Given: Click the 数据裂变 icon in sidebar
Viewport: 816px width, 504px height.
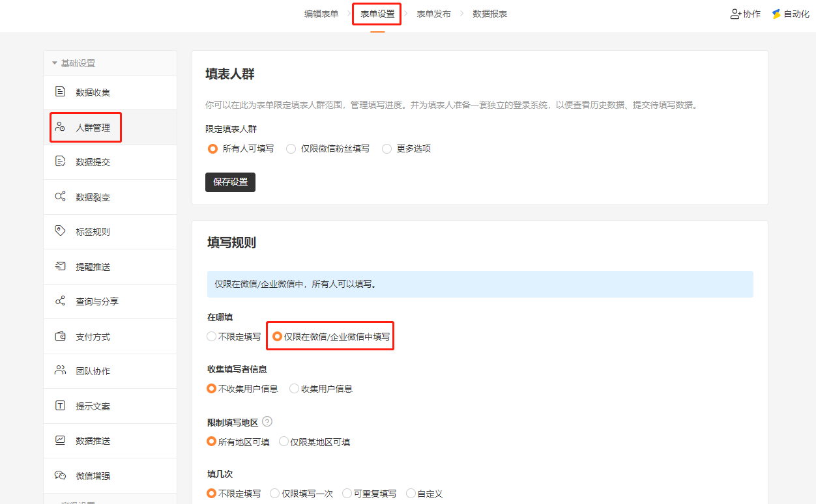Looking at the screenshot, I should coord(60,197).
